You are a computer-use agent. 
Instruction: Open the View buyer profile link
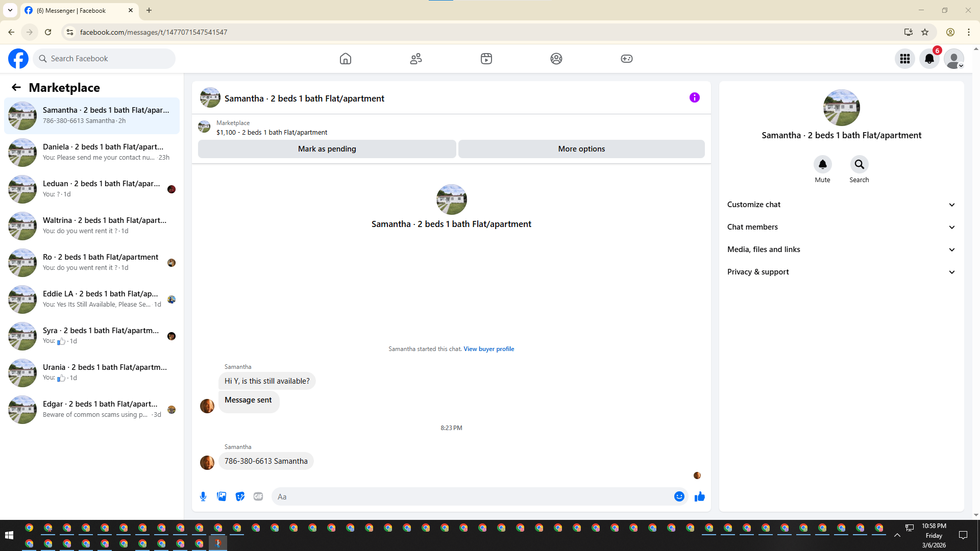488,349
